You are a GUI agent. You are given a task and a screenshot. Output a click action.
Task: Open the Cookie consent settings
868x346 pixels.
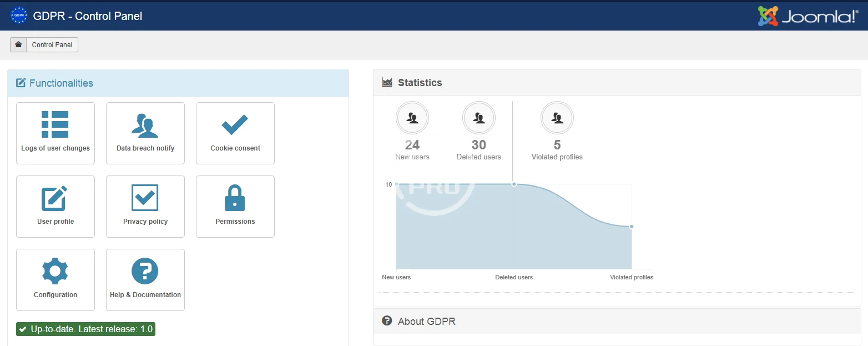click(235, 133)
